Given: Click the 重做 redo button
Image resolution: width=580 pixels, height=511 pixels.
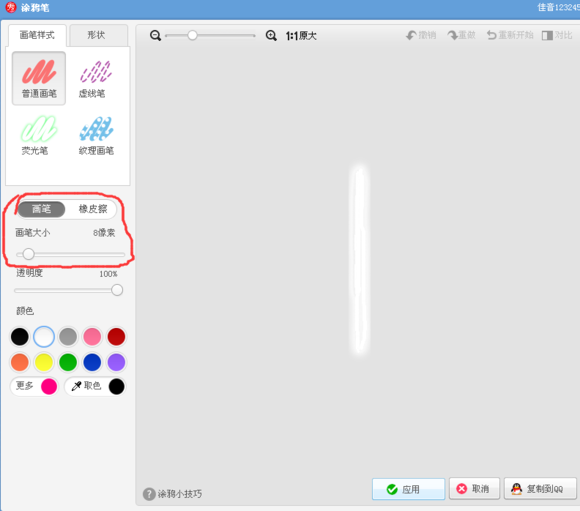Looking at the screenshot, I should pyautogui.click(x=461, y=35).
